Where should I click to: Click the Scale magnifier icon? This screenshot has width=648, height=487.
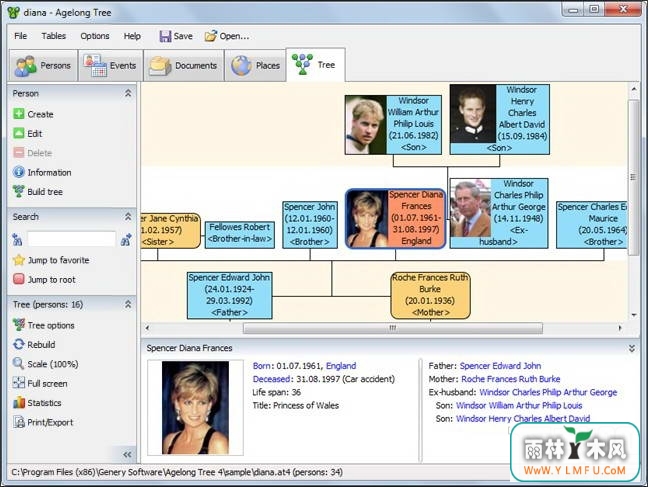(x=19, y=363)
